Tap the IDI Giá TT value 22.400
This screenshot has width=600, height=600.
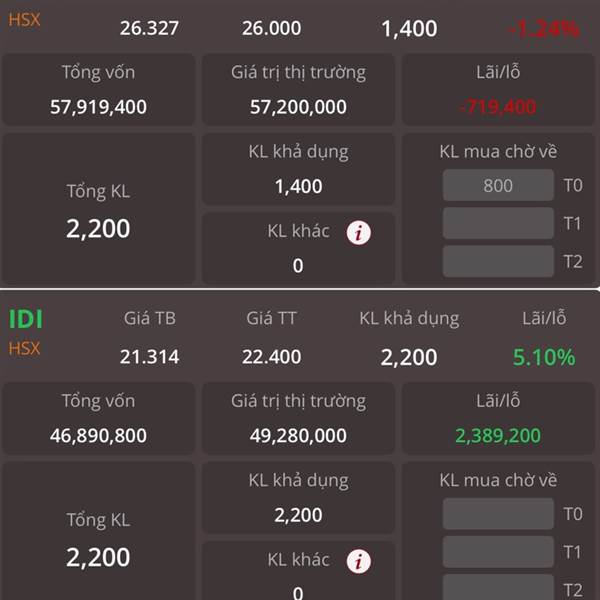[x=271, y=357]
